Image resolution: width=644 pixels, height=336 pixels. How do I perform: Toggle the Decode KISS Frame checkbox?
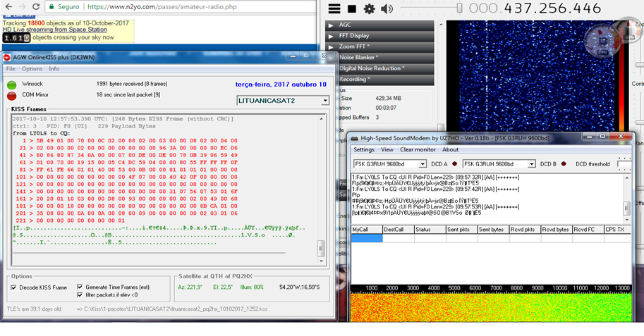pyautogui.click(x=14, y=287)
